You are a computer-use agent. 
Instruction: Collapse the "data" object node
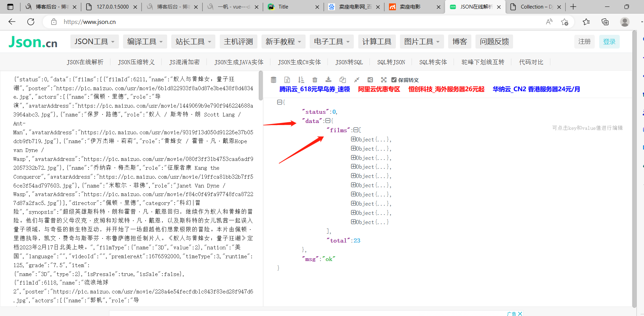click(328, 121)
